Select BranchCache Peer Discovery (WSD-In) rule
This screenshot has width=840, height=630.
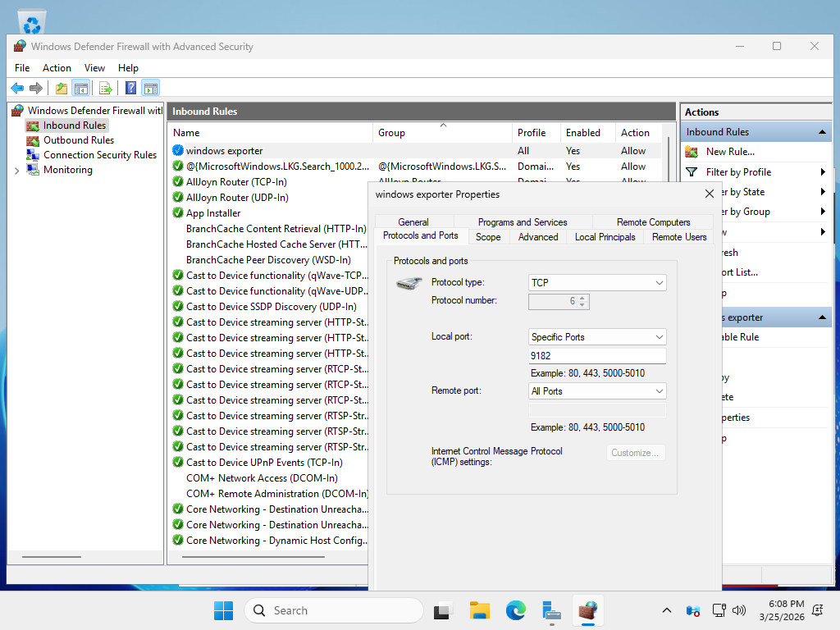click(x=268, y=260)
